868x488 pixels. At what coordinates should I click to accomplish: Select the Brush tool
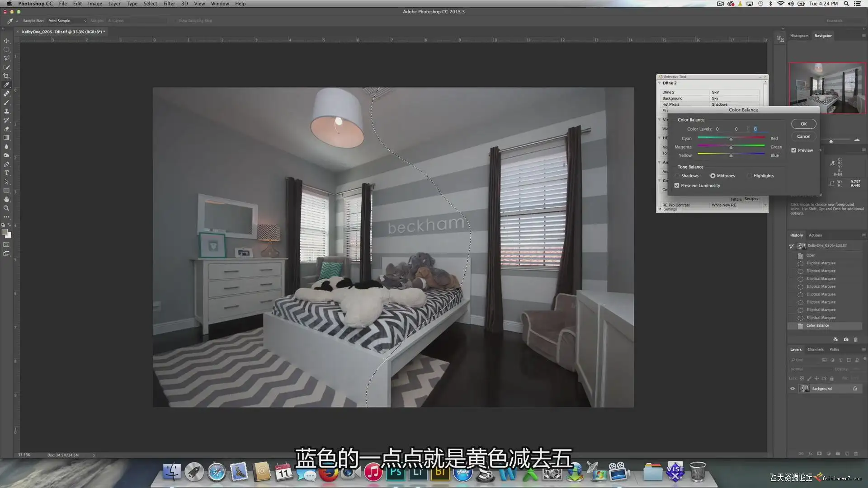[x=6, y=103]
